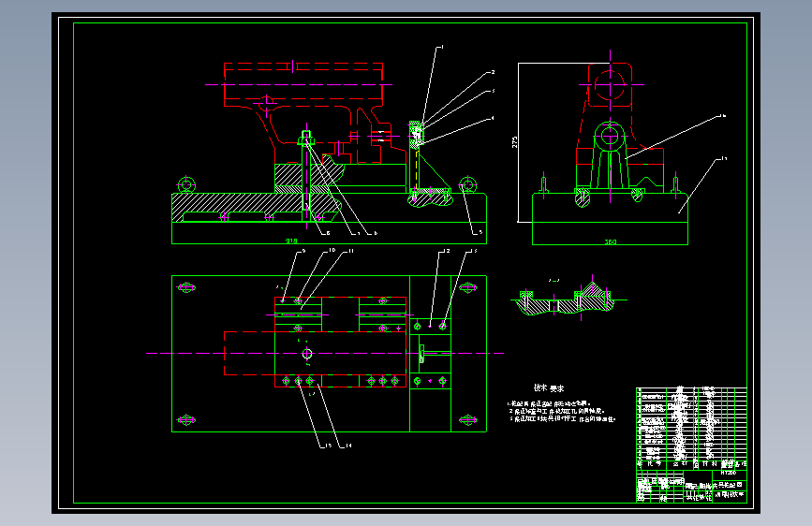Viewport: 812px width, 526px height.
Task: Click part balloon number 14
Action: point(348,446)
